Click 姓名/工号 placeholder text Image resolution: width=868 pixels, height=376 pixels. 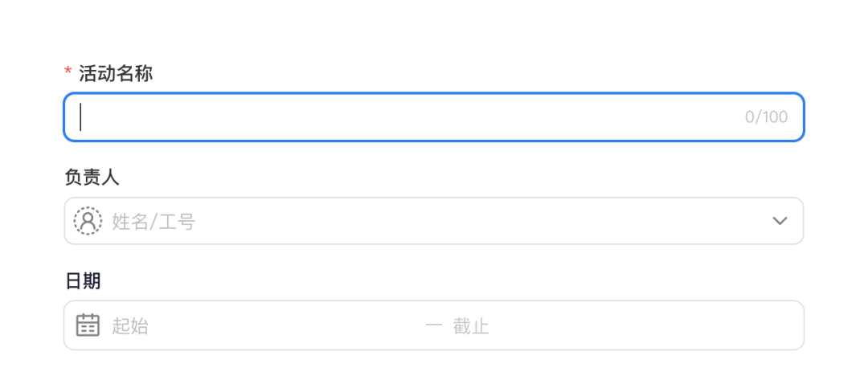(x=154, y=222)
